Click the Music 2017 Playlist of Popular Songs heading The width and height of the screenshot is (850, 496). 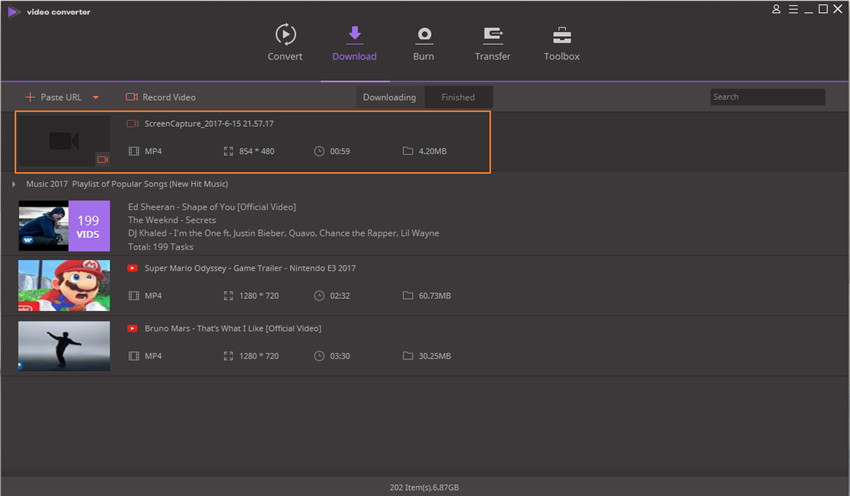coord(127,184)
